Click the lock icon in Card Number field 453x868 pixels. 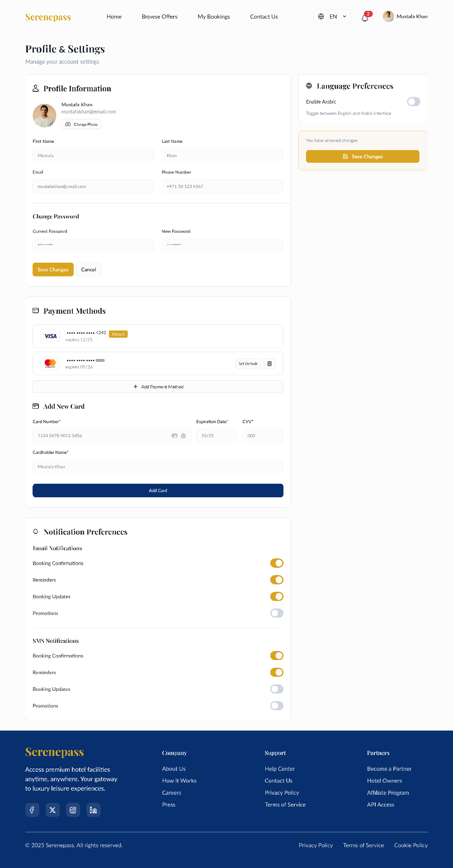pyautogui.click(x=184, y=436)
